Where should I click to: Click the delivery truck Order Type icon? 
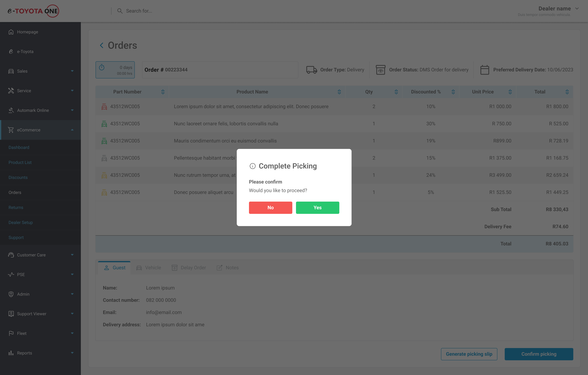point(311,70)
